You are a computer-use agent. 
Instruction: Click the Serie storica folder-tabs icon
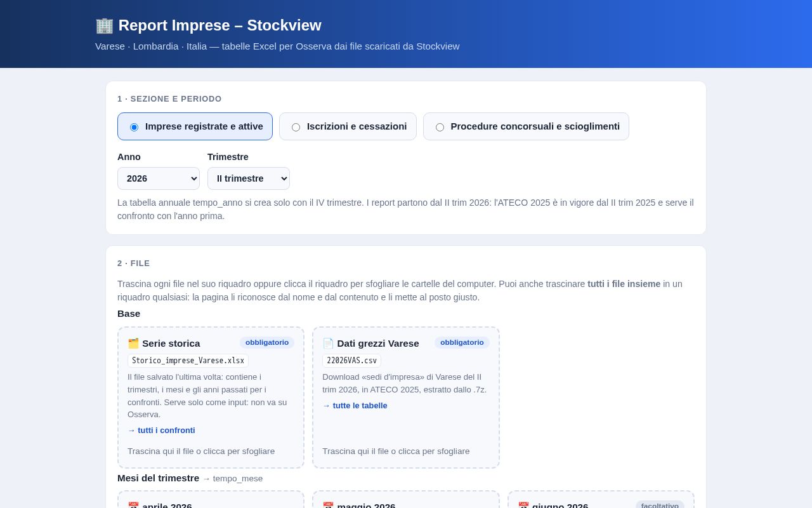pos(133,344)
